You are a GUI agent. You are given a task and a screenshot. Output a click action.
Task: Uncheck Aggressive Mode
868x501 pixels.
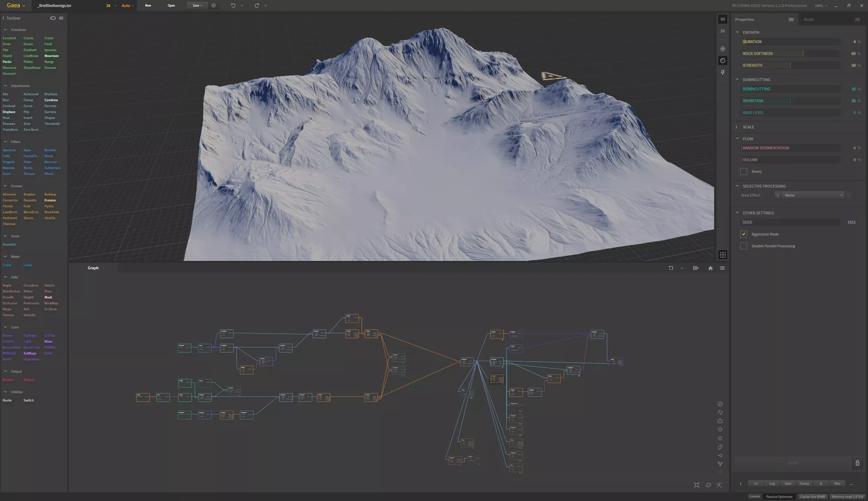(744, 234)
